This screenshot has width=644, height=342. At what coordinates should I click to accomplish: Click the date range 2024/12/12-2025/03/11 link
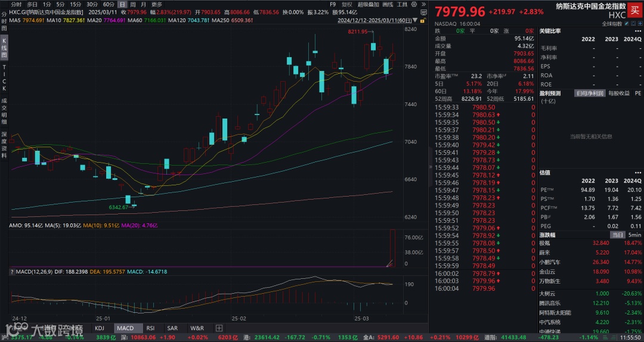click(x=374, y=20)
